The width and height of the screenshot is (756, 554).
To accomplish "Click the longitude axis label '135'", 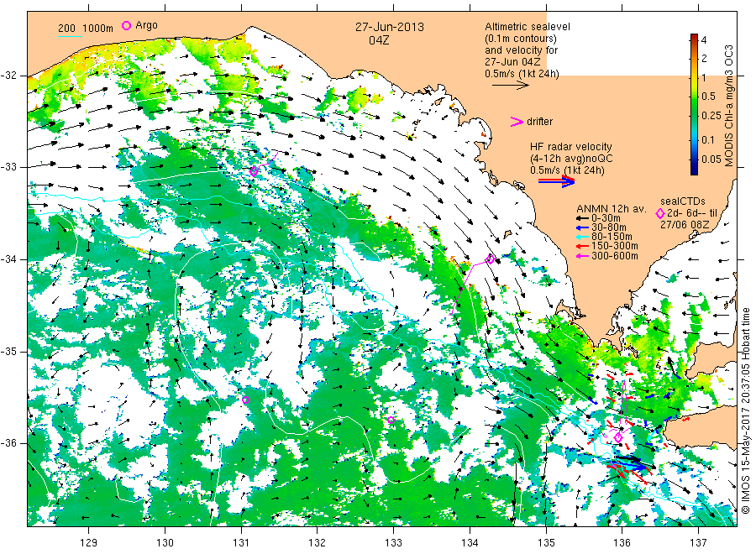I will click(x=546, y=543).
